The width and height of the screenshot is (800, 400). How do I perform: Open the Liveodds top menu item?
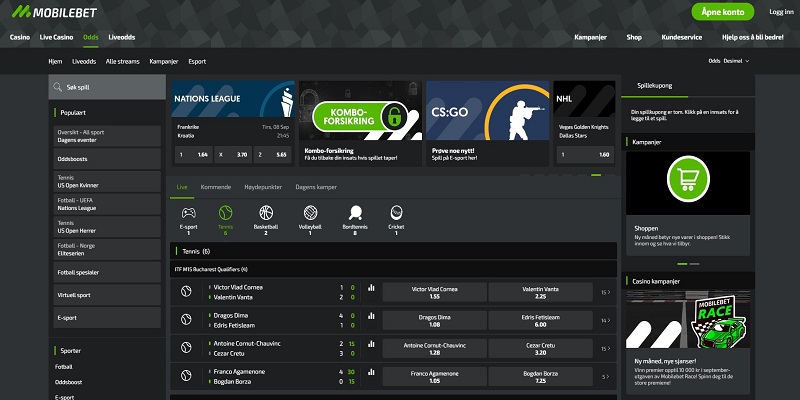[x=122, y=37]
